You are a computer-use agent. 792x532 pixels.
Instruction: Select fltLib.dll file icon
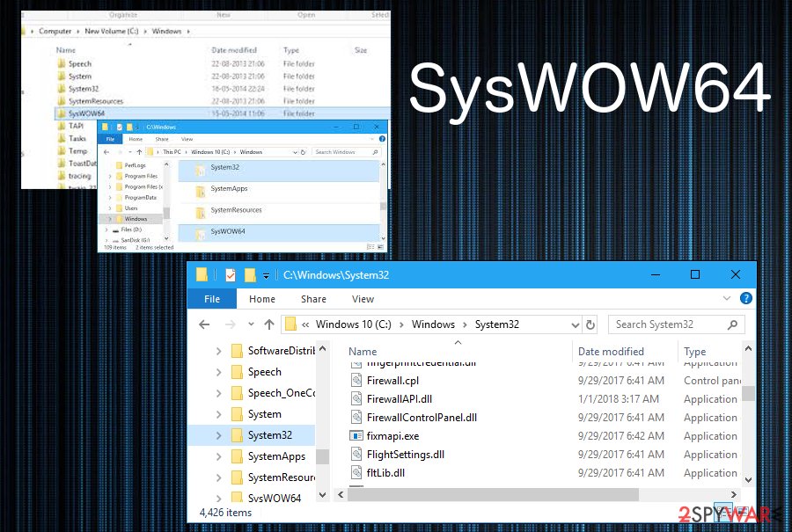pyautogui.click(x=356, y=473)
